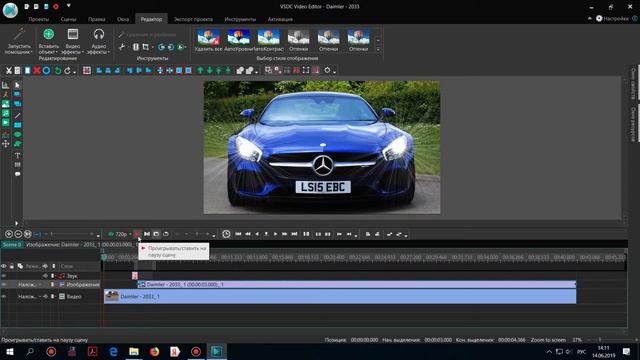Select the Text (T) tool in sidebar

(x=17, y=156)
